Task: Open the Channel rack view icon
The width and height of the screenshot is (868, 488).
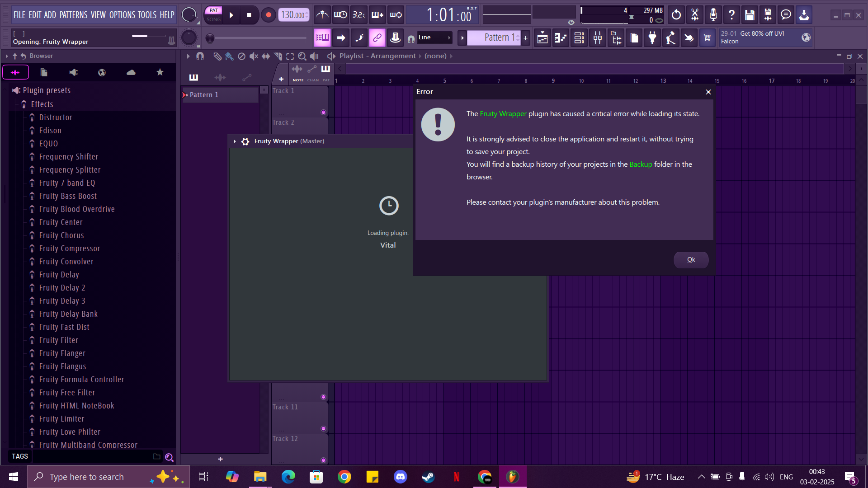Action: pos(579,38)
